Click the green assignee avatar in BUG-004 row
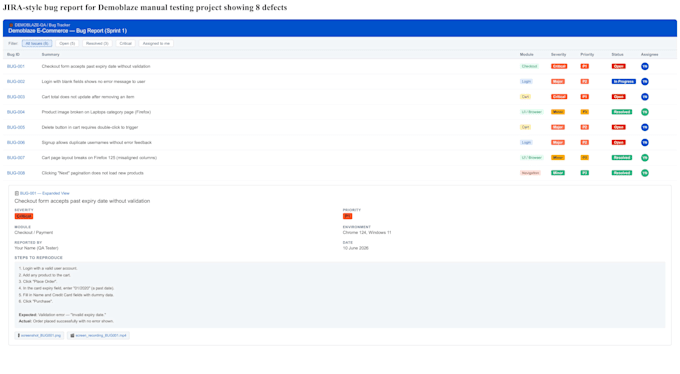680x374 pixels. point(645,112)
